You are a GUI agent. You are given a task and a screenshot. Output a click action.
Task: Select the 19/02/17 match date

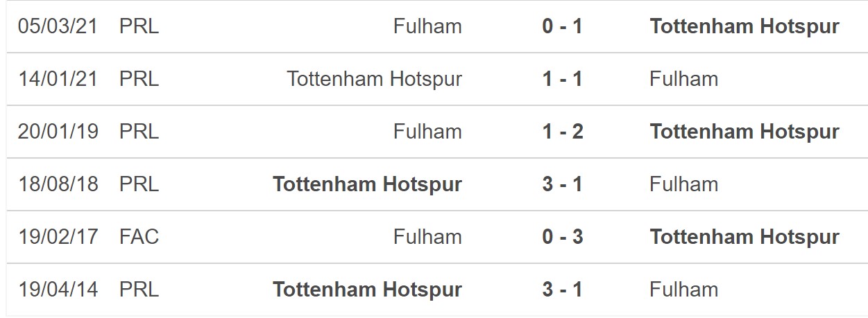click(58, 237)
